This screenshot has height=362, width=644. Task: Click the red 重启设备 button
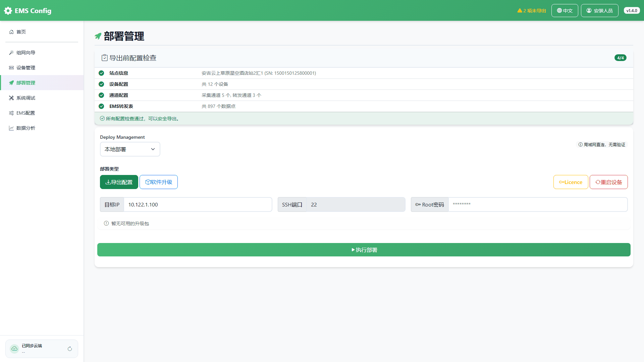click(x=608, y=182)
